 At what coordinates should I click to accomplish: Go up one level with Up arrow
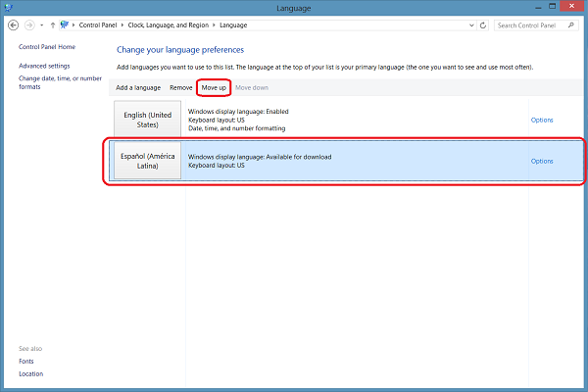[x=53, y=25]
